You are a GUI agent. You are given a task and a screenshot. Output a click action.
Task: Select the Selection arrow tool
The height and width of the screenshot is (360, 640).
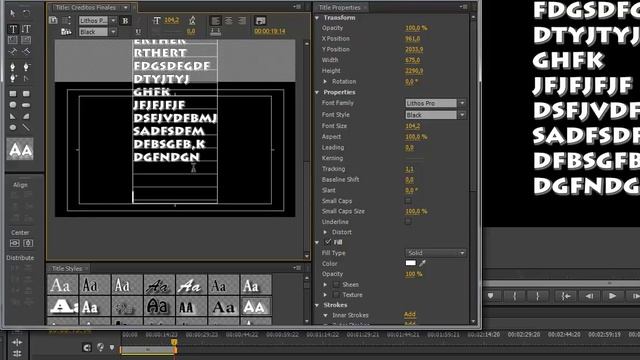pyautogui.click(x=13, y=13)
